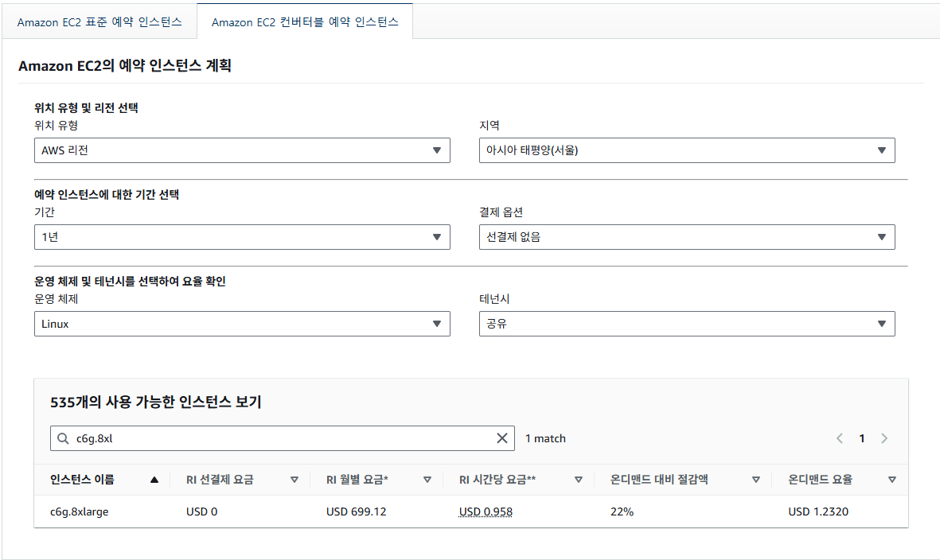The image size is (940, 560).
Task: Click the USD 1.2320 on-demand rate cell
Action: tap(818, 512)
